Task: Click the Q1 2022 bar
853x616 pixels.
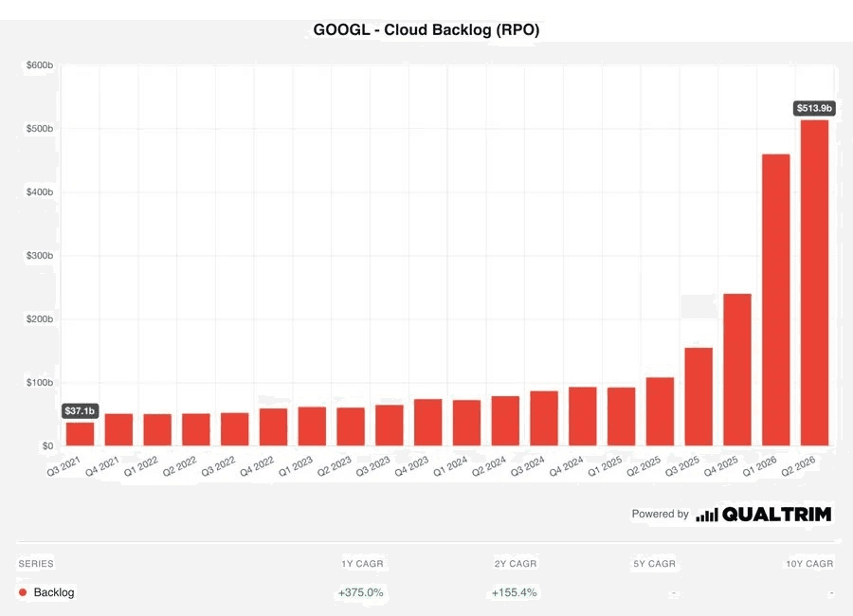Action: coord(157,430)
